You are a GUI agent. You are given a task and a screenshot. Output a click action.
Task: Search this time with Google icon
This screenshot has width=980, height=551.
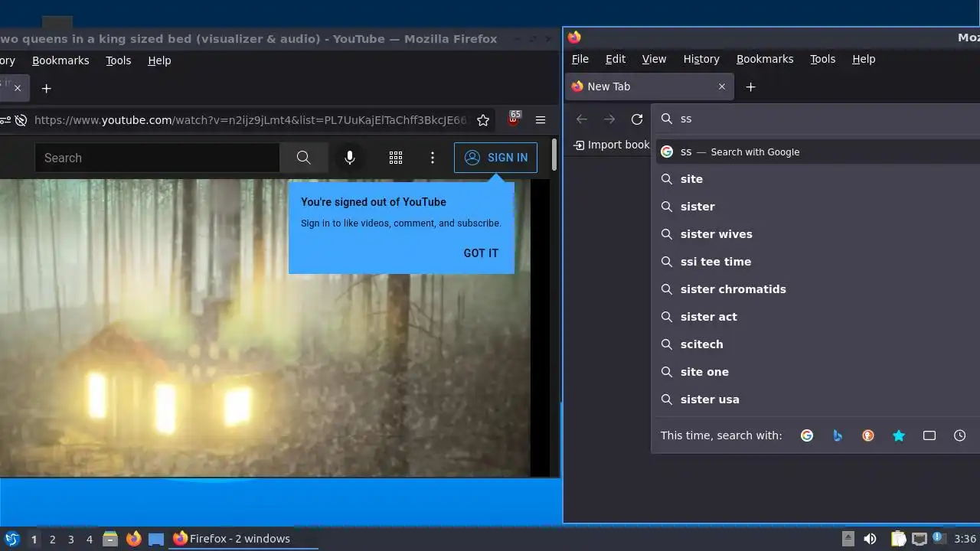pos(807,435)
